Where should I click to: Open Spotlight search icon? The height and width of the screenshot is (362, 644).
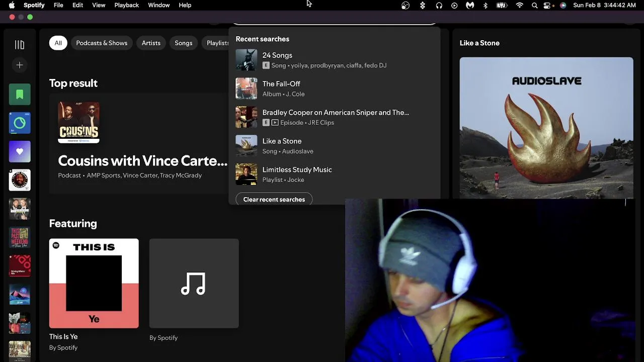click(534, 5)
